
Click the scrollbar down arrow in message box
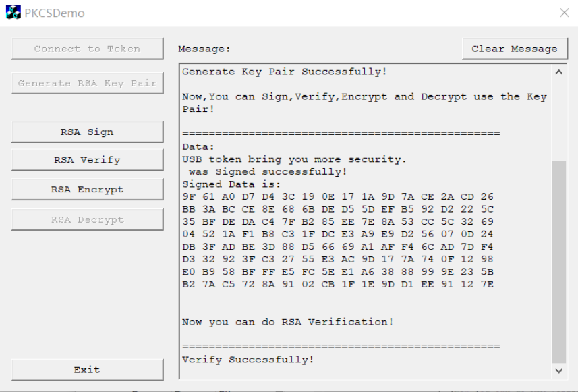[x=559, y=370]
